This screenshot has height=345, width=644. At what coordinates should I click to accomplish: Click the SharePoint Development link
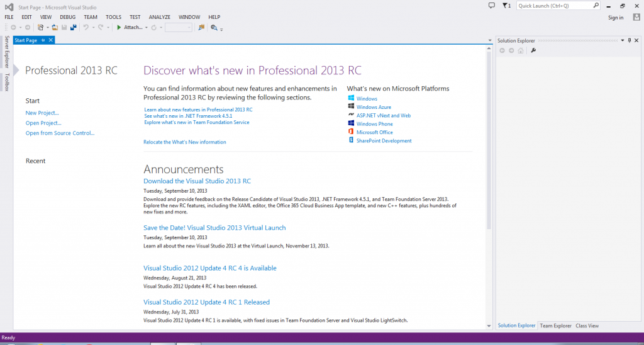384,140
